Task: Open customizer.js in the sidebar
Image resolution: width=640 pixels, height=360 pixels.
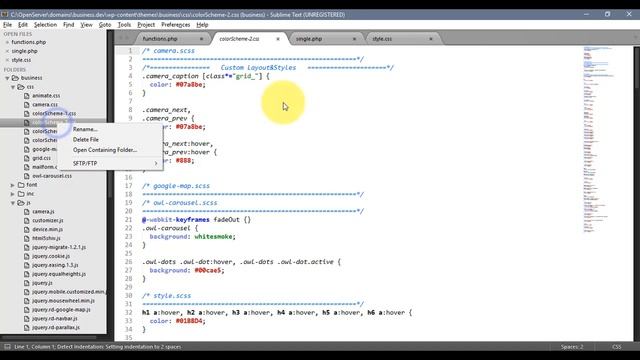Action: click(48, 220)
